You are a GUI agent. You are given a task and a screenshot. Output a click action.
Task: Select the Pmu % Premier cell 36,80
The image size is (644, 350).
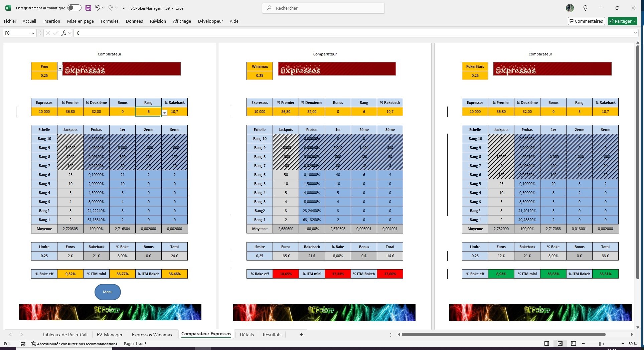(70, 112)
